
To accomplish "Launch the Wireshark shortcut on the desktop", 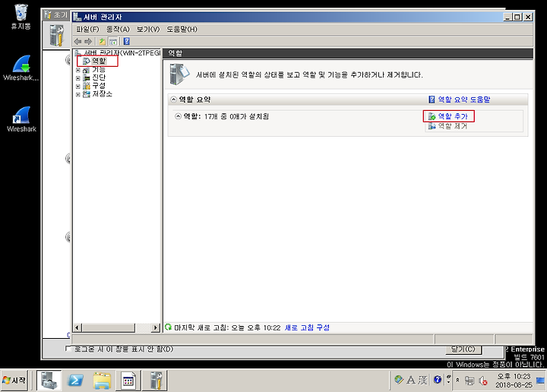I will [21, 119].
